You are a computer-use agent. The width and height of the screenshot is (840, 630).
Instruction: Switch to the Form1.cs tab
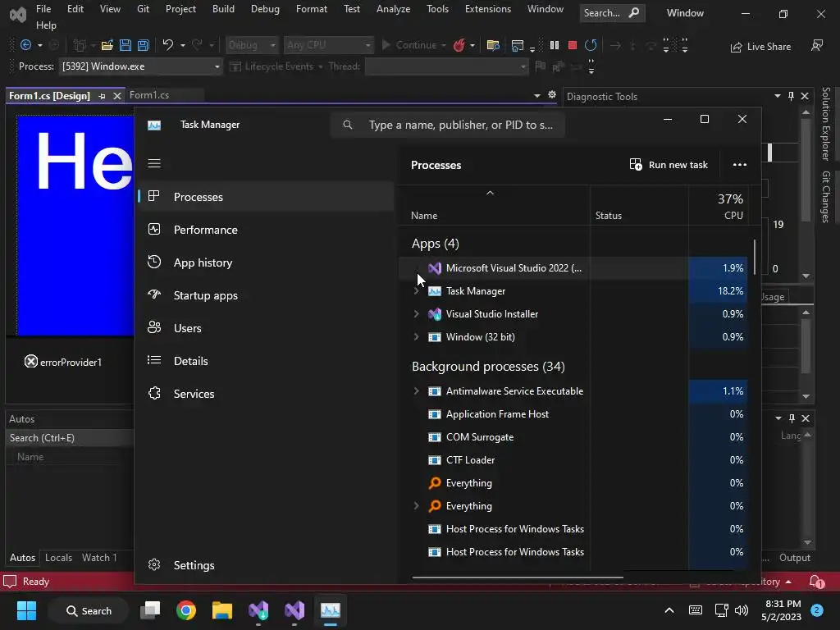(x=149, y=95)
